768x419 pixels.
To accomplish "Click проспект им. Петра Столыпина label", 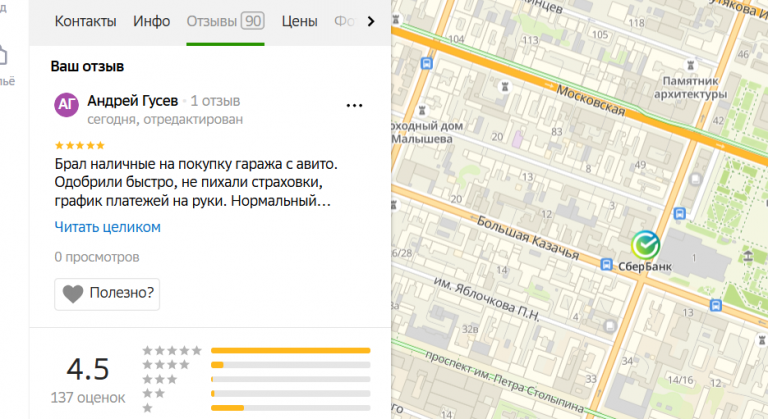I will pos(505,382).
